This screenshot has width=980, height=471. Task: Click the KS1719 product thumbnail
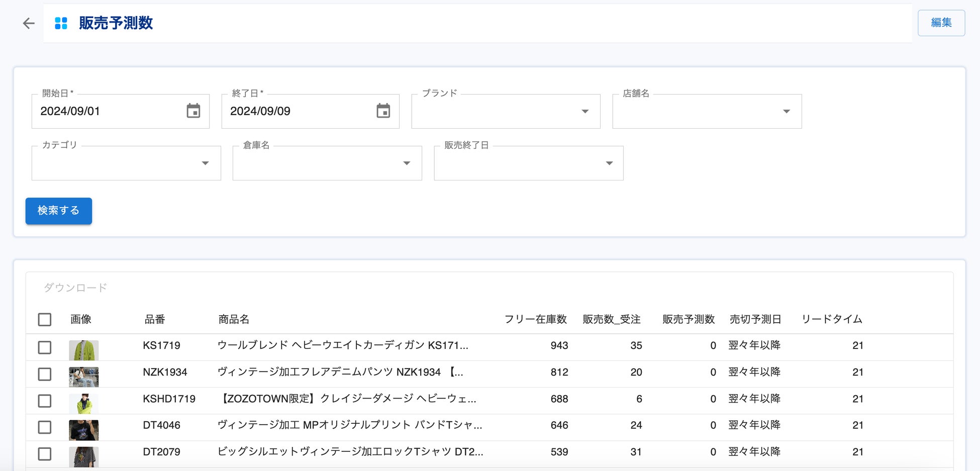pyautogui.click(x=83, y=350)
